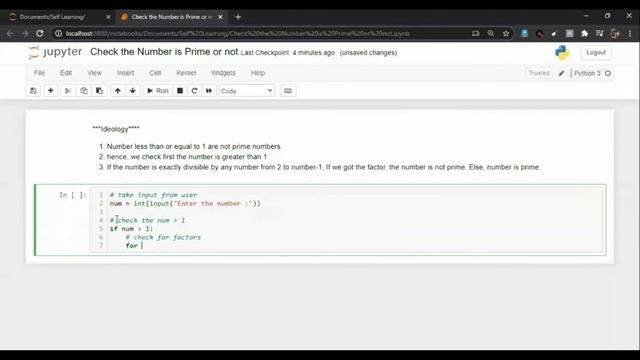Click the Python logo icon
This screenshot has height=360, width=640.
[562, 53]
